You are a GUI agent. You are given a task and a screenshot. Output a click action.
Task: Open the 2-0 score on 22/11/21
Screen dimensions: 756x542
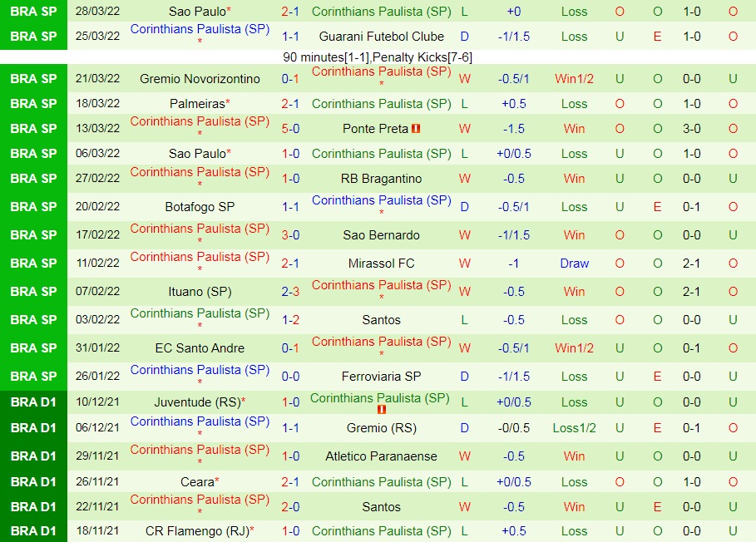(x=290, y=507)
